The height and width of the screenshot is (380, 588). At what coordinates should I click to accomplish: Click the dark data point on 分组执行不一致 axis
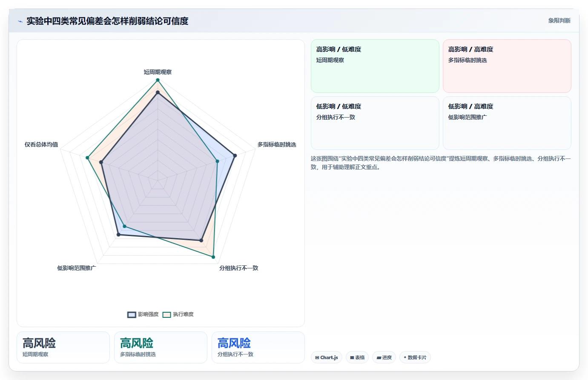[201, 241]
